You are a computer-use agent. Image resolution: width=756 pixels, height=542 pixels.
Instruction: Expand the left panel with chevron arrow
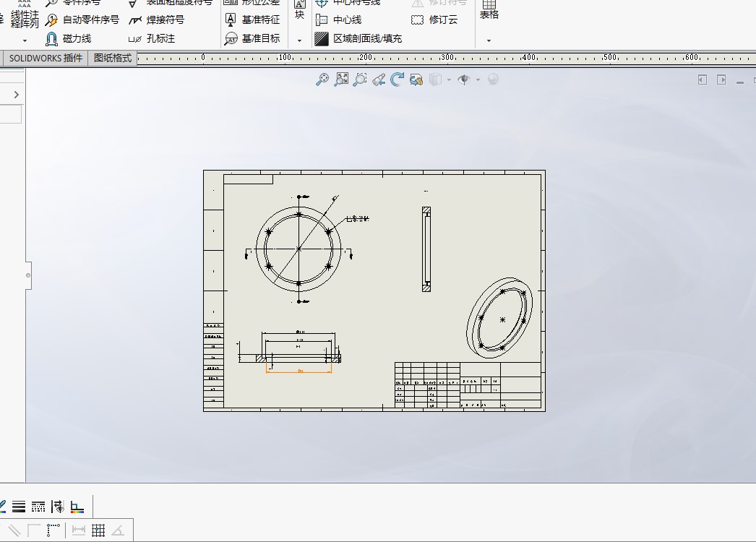17,95
